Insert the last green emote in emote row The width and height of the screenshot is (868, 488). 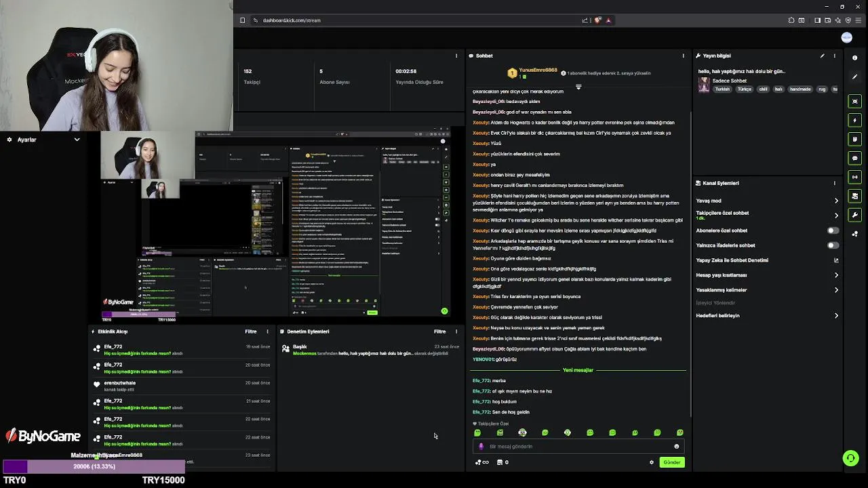coord(679,432)
